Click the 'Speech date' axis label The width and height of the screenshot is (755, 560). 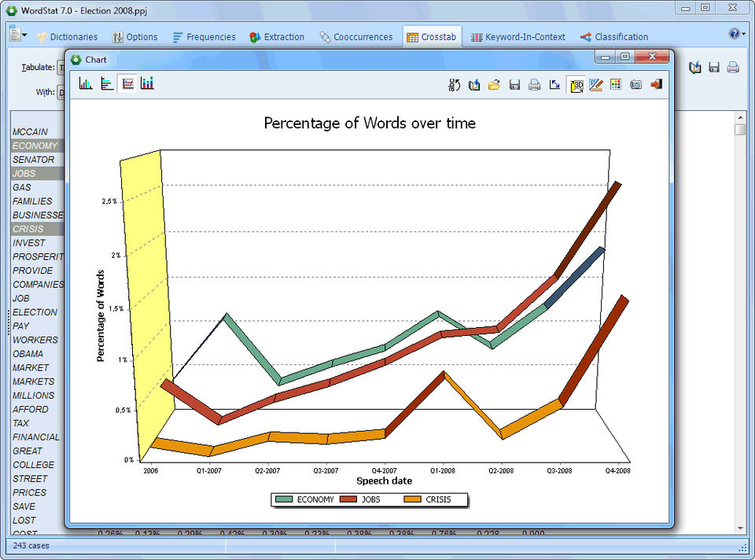coord(385,481)
